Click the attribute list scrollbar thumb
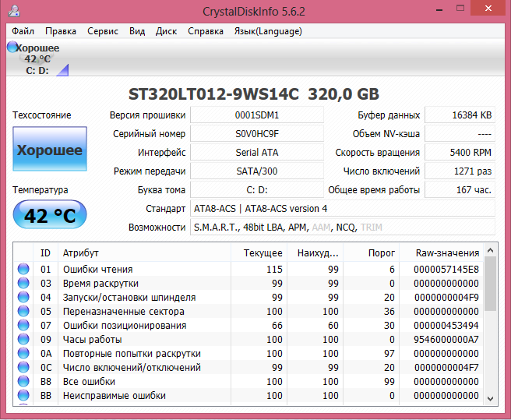The image size is (511, 420). tap(490, 284)
